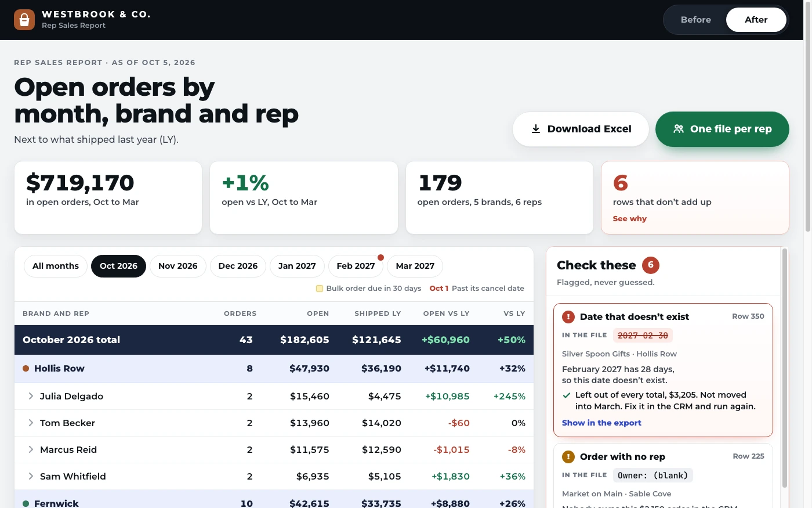Click the green checkmark beside Left out of every total

[567, 395]
